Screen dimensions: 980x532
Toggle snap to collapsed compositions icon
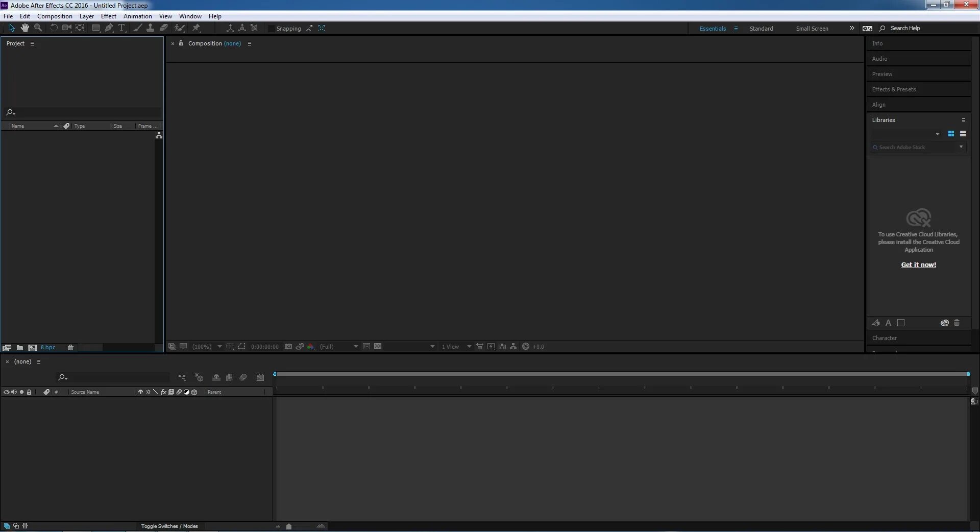tap(322, 28)
